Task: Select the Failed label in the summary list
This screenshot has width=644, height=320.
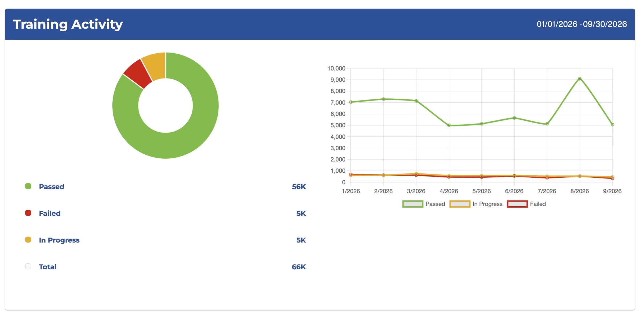Action: coord(50,213)
